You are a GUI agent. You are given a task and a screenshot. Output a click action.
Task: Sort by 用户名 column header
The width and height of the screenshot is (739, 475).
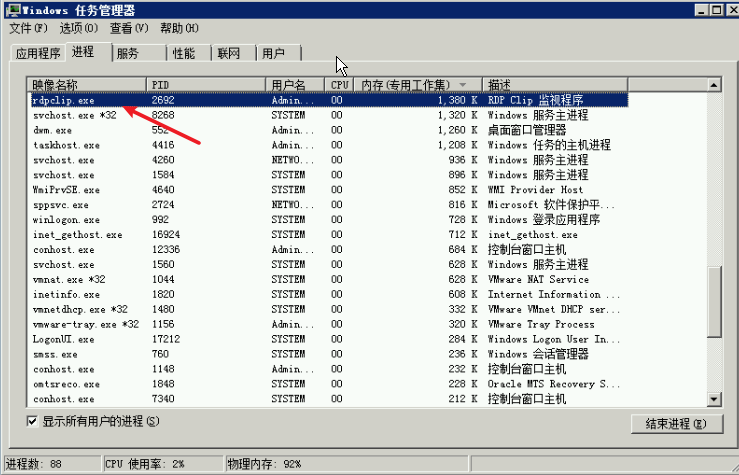(295, 85)
